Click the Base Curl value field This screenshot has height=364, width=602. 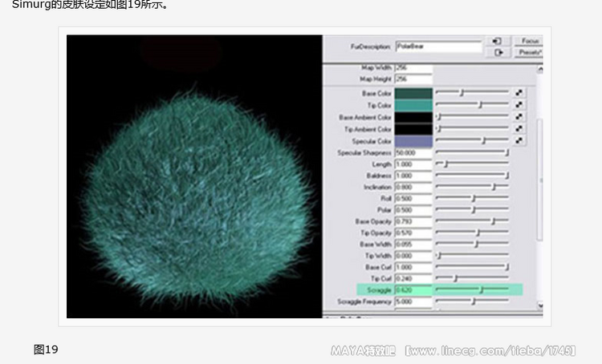point(413,267)
